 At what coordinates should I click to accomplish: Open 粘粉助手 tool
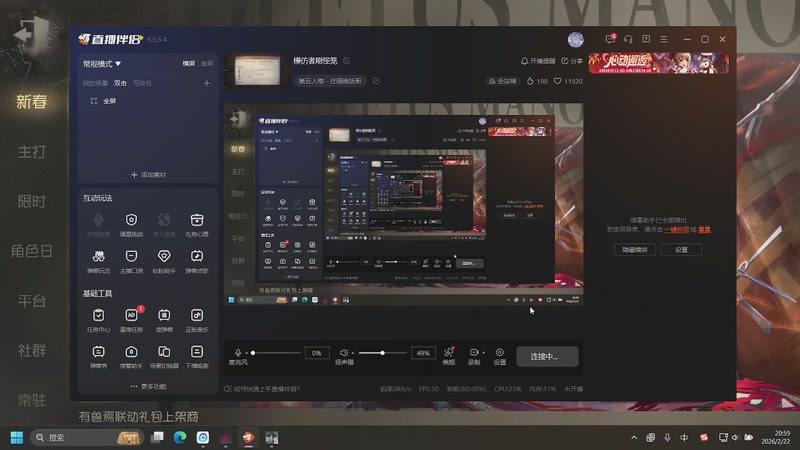tap(164, 262)
